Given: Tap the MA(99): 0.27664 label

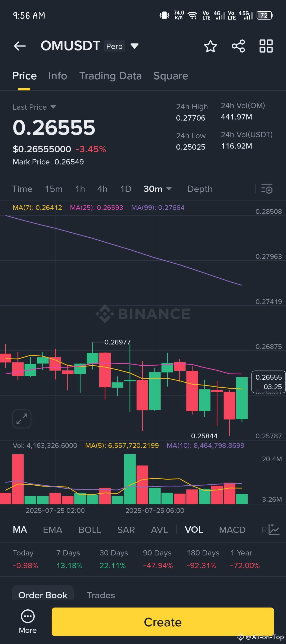Looking at the screenshot, I should (158, 208).
